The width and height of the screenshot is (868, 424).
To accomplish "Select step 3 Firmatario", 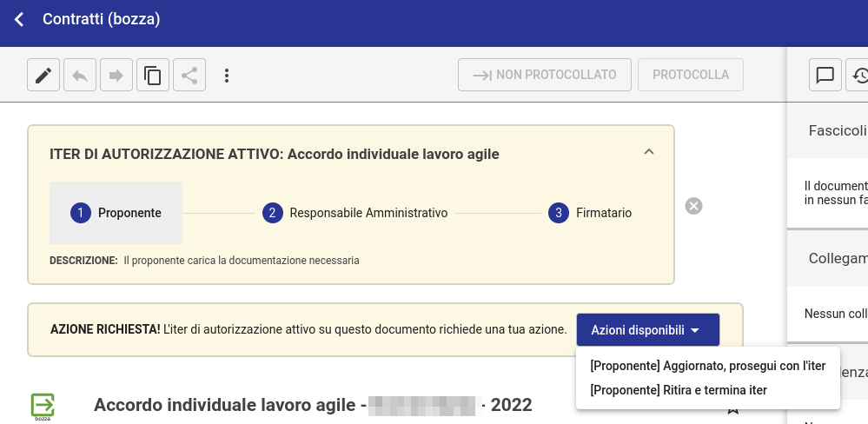I will (590, 213).
